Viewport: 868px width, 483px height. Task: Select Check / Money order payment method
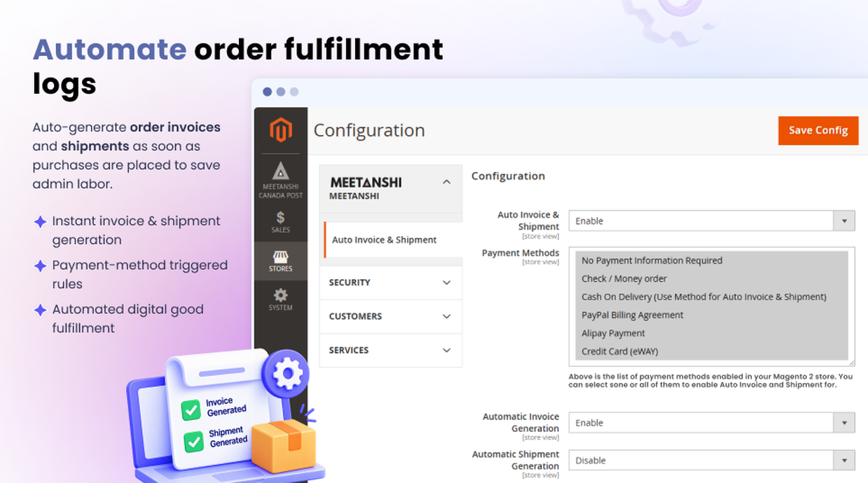(712, 279)
